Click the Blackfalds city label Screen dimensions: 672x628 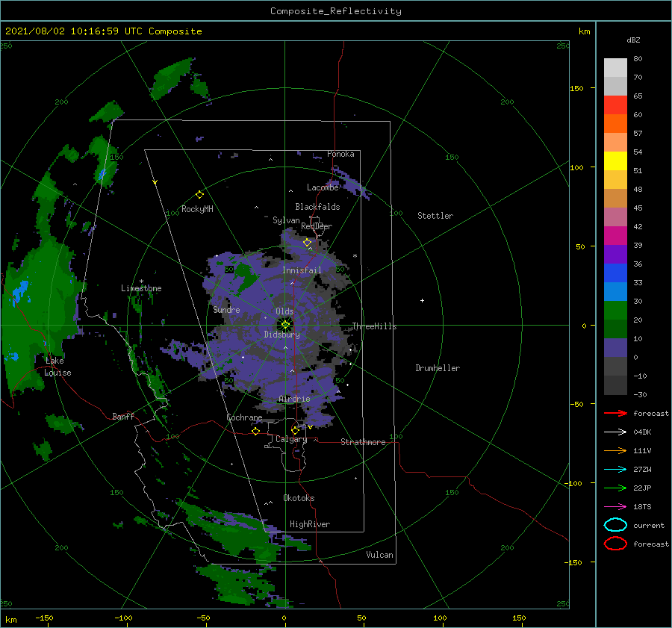click(317, 207)
